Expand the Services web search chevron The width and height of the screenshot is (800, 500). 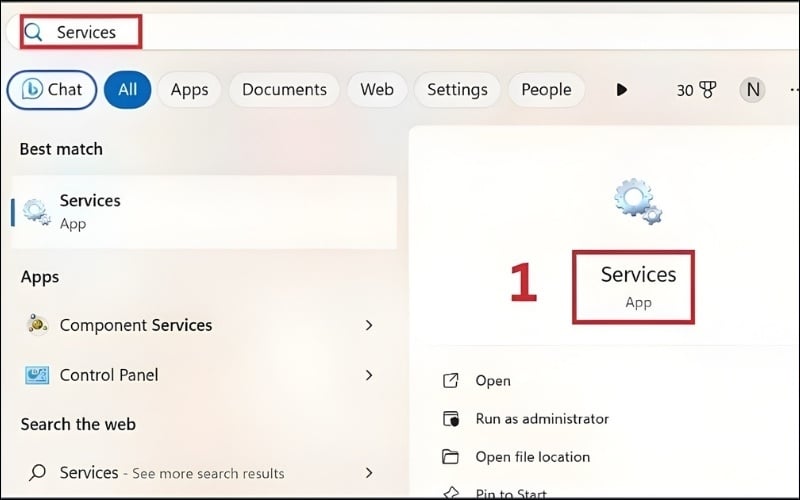click(x=369, y=473)
